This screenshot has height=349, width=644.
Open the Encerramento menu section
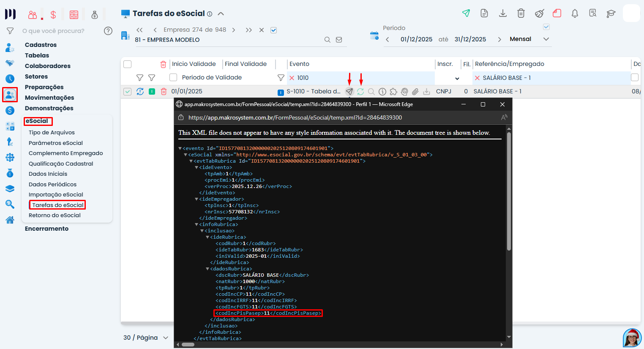[x=46, y=229]
